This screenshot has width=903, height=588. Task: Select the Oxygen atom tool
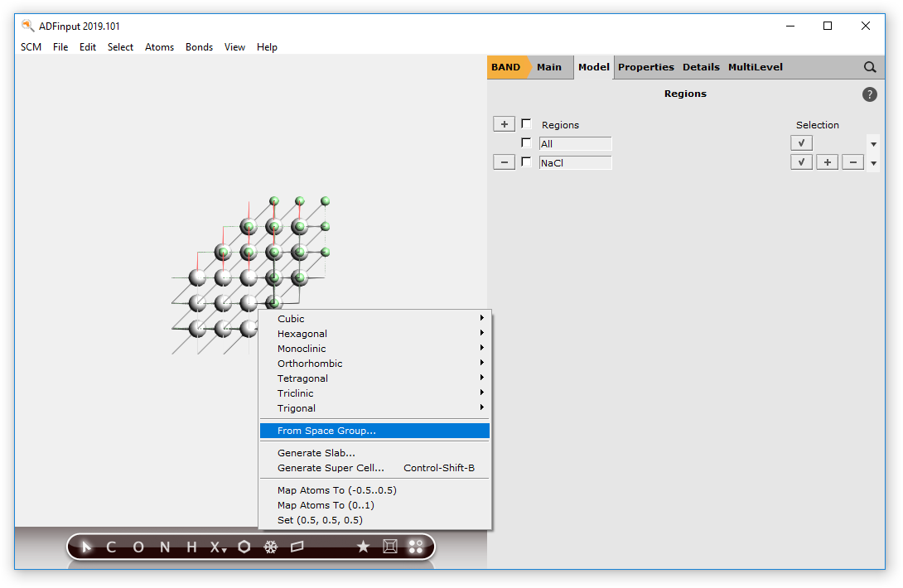(x=137, y=547)
